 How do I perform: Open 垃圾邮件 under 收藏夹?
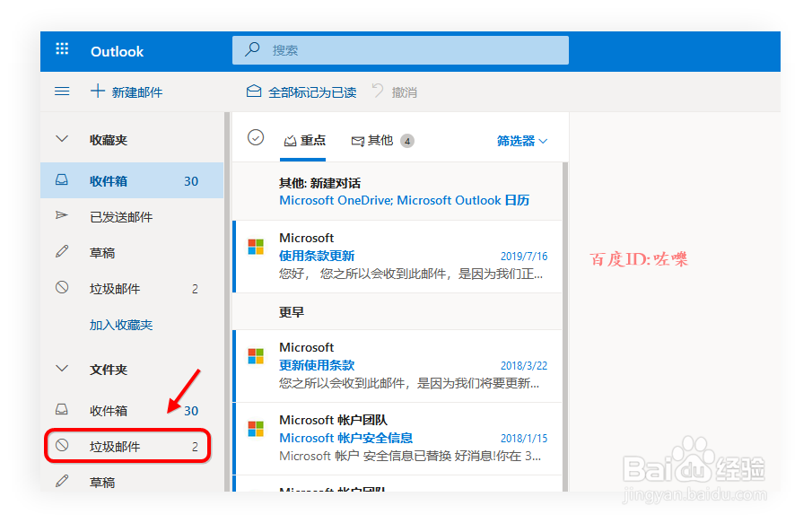point(132,288)
